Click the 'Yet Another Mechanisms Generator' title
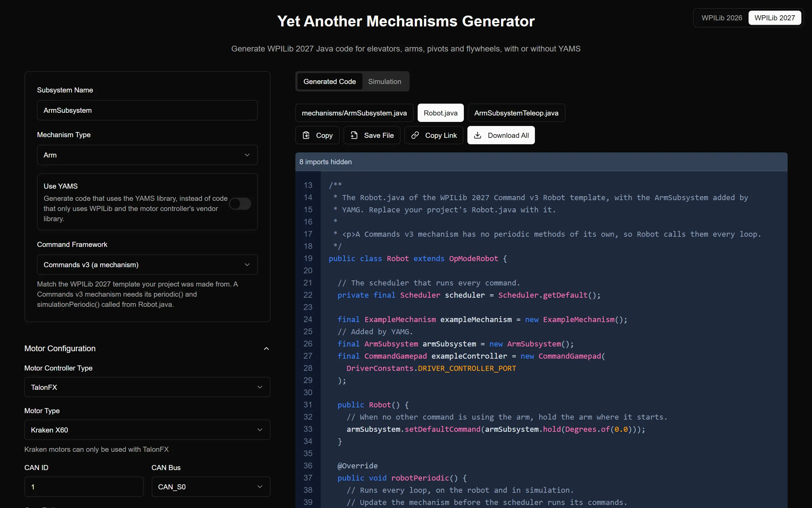812x508 pixels. 406,21
